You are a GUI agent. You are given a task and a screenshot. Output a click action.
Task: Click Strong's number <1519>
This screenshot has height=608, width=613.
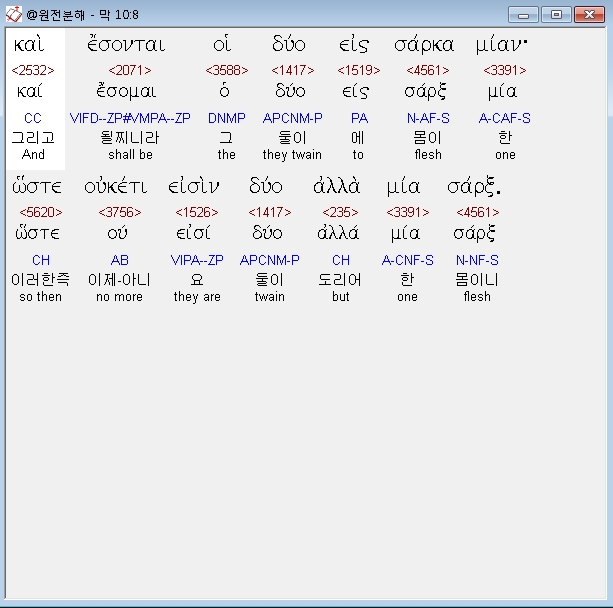coord(358,70)
